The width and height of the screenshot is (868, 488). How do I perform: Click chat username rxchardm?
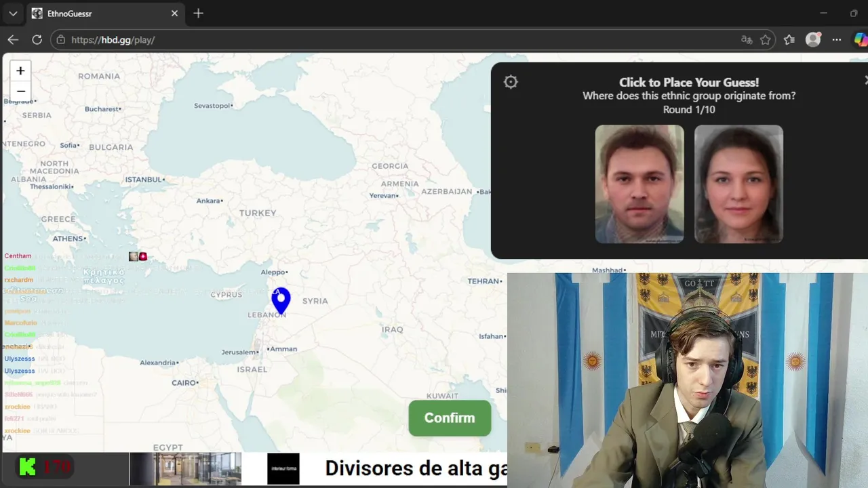(x=19, y=280)
